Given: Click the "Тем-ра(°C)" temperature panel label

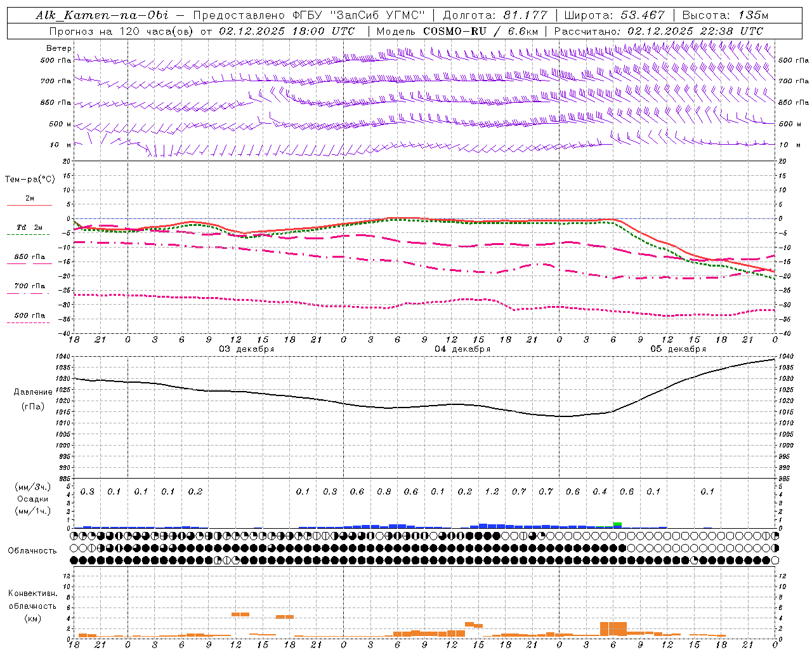Looking at the screenshot, I should click(30, 180).
